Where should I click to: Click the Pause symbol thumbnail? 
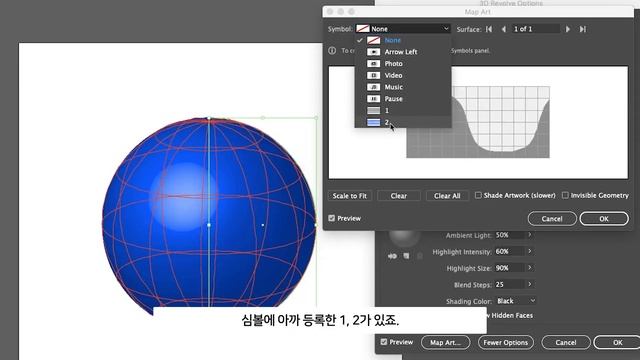click(x=373, y=99)
